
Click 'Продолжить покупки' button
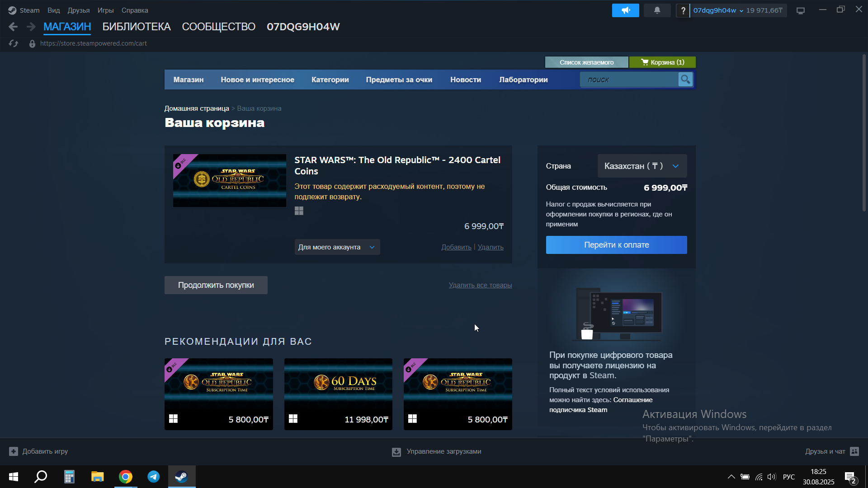point(216,285)
